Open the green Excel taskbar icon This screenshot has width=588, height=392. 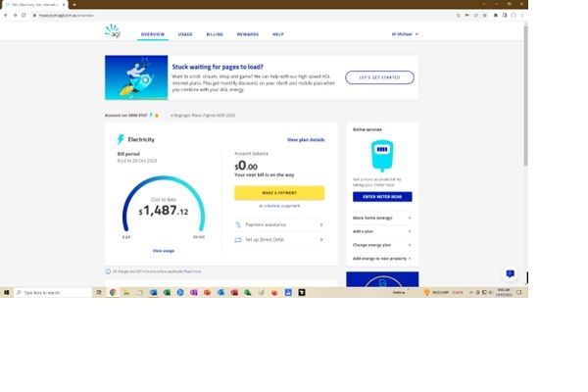point(167,292)
